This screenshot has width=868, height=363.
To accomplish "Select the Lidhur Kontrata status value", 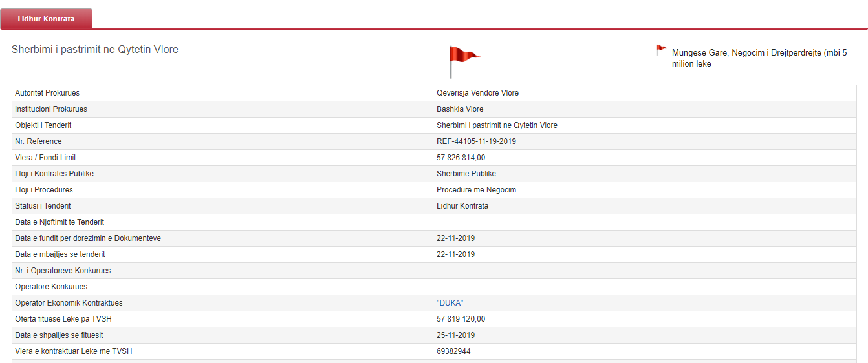I will [x=462, y=206].
